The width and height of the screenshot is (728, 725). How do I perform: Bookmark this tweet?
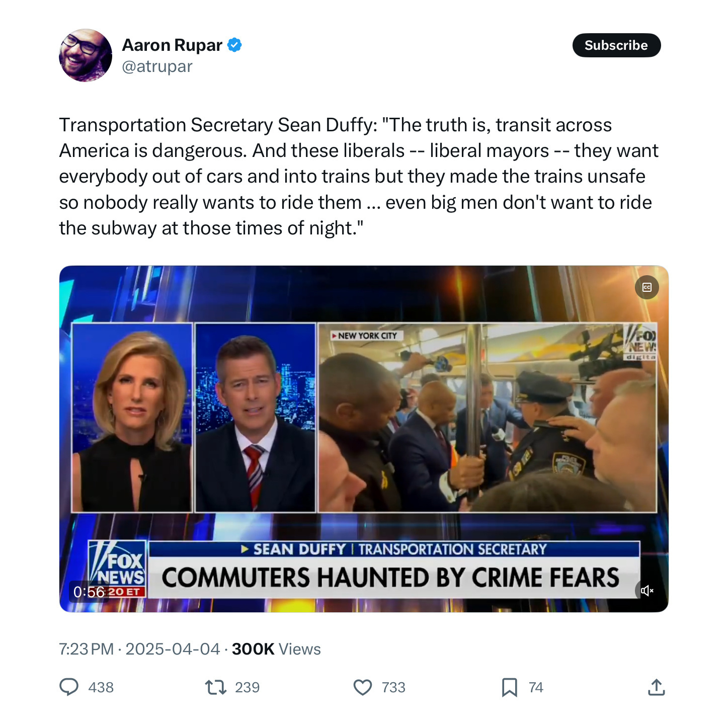pos(509,687)
